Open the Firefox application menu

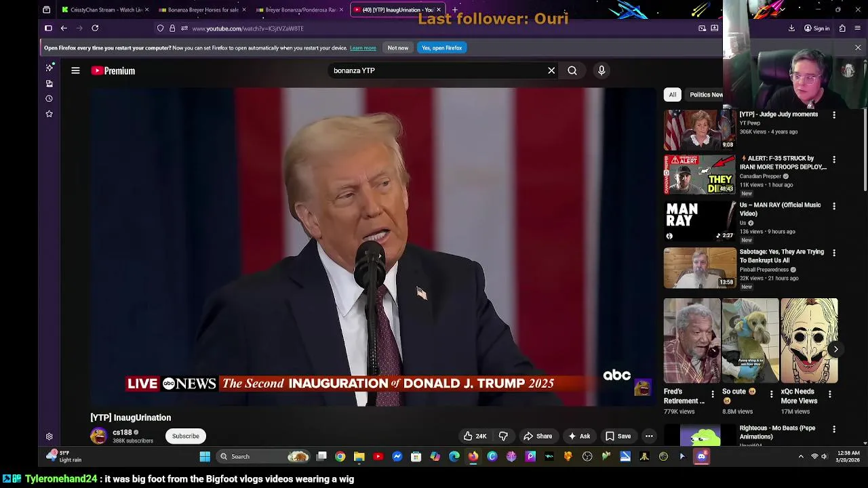[x=858, y=28]
